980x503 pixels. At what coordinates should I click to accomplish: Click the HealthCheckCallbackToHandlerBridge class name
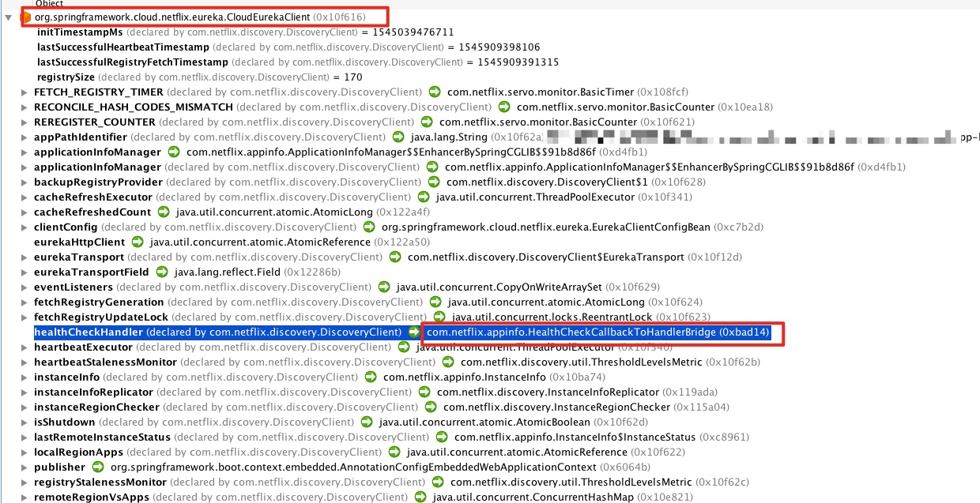571,332
